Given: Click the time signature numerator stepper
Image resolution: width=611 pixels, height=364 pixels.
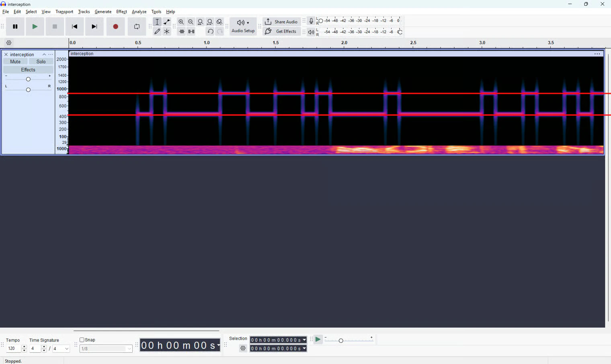Looking at the screenshot, I should (x=44, y=349).
